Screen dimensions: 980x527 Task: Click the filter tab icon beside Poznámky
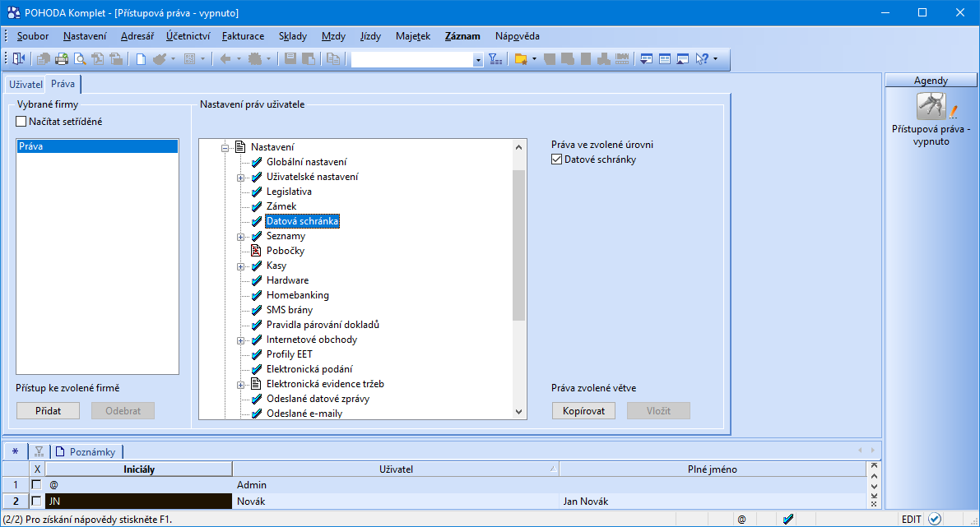39,451
